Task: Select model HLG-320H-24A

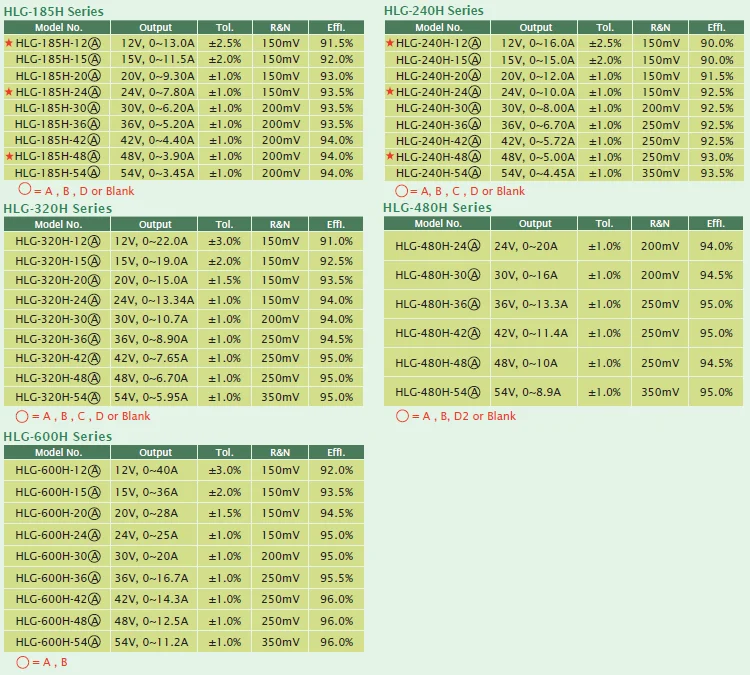Action: click(58, 300)
